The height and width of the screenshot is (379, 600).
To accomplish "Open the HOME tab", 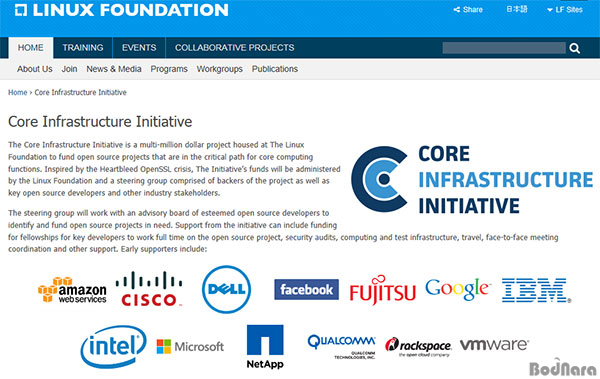I will pos(31,48).
